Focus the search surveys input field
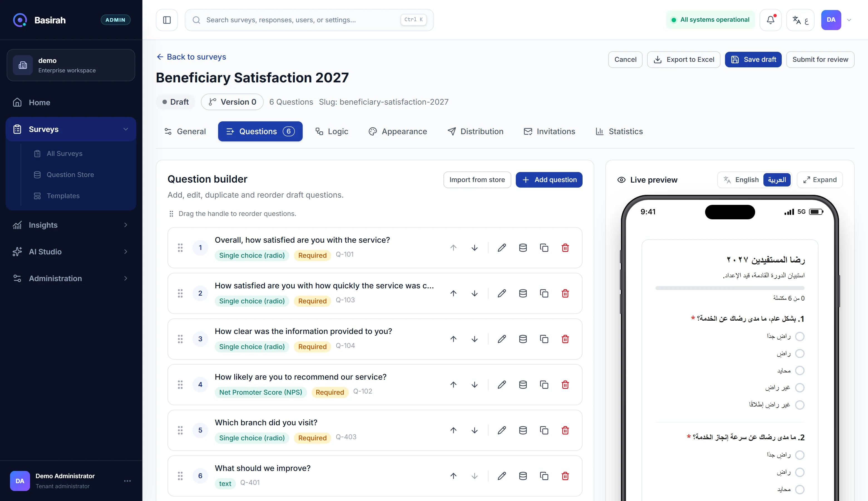Screen dimensions: 868x501 [x=309, y=20]
